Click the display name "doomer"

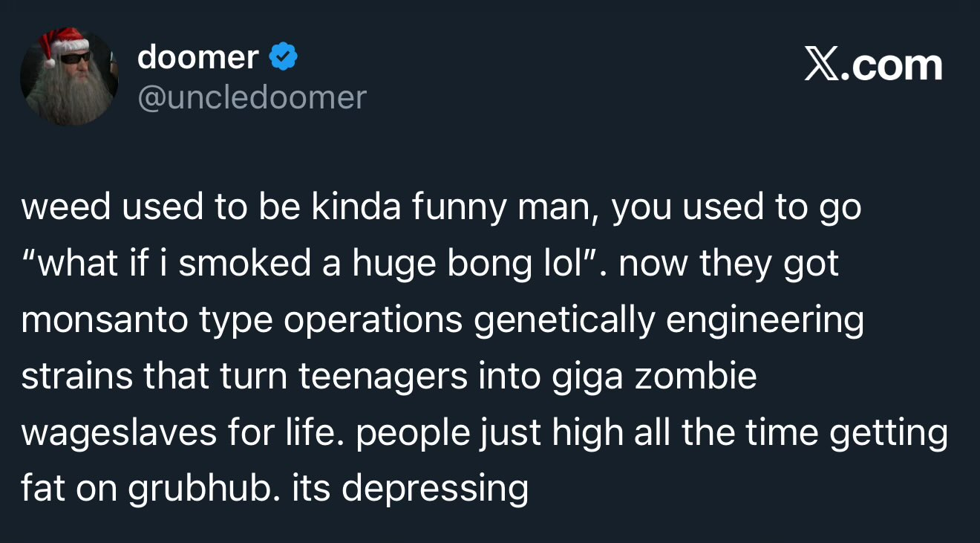point(198,57)
